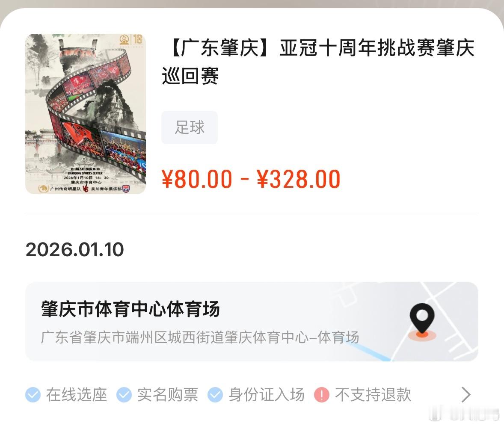The image size is (504, 426).
Task: Tap the 实名购票 label
Action: click(167, 395)
